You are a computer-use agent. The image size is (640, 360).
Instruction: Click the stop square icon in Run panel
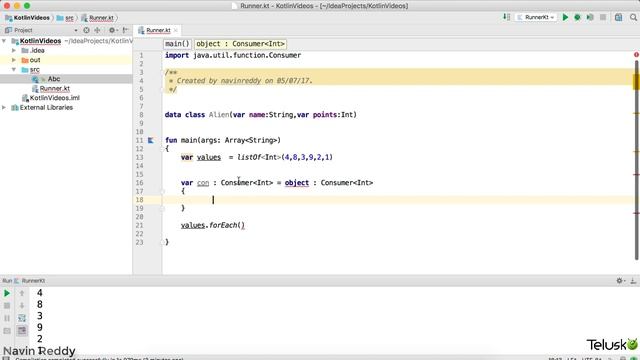pos(7,306)
